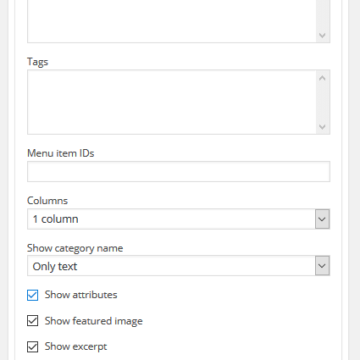Open the Columns dropdown
The width and height of the screenshot is (360, 360).
pyautogui.click(x=178, y=219)
